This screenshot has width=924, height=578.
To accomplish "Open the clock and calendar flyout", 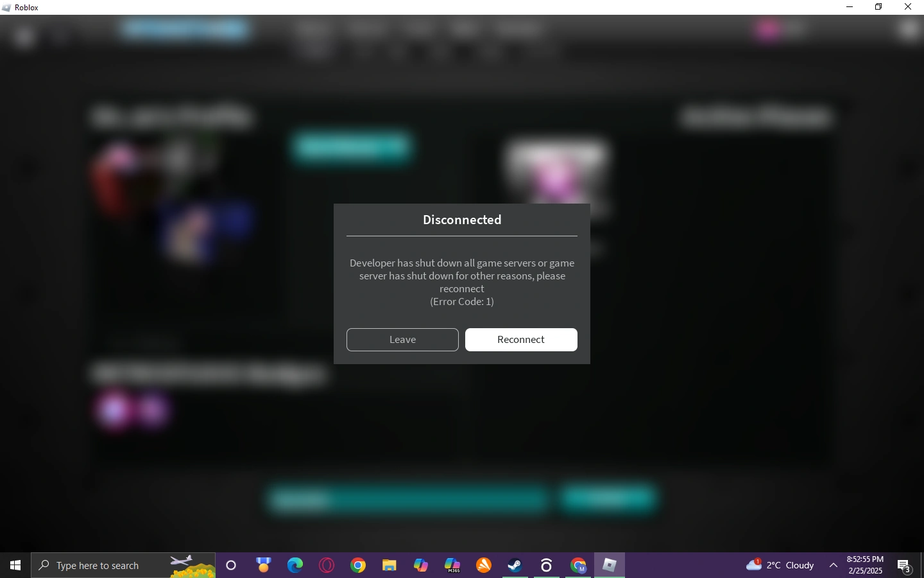I will (x=866, y=565).
